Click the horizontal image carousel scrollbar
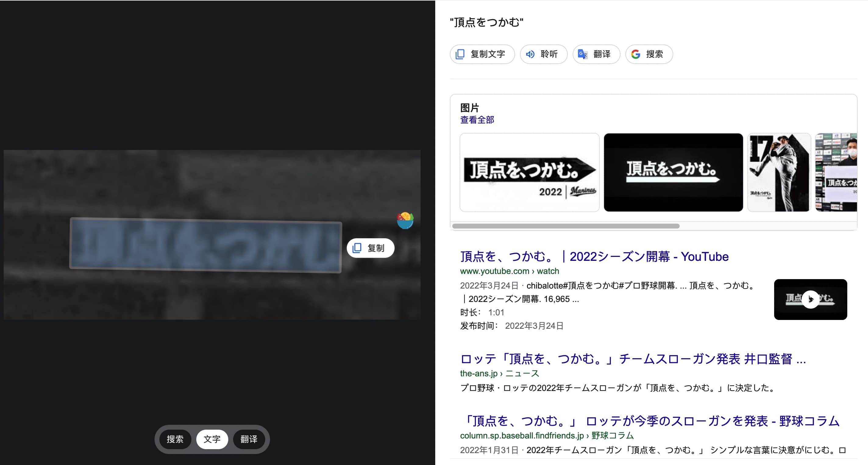 tap(565, 226)
